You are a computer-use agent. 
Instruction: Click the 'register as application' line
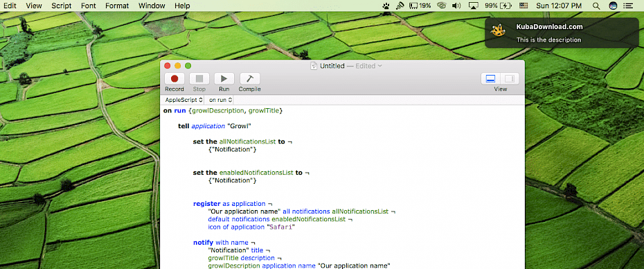pyautogui.click(x=233, y=204)
